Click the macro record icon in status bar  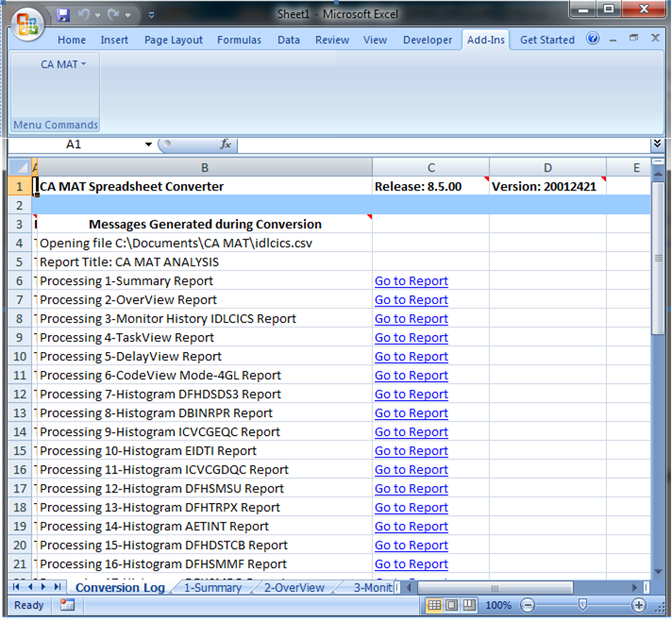[x=67, y=605]
